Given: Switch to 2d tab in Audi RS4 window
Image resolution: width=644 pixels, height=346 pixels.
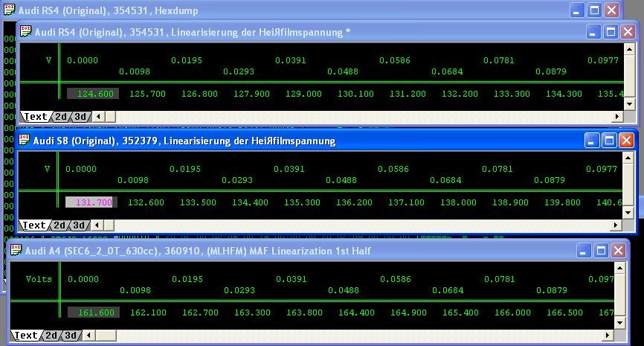Looking at the screenshot, I should [61, 117].
